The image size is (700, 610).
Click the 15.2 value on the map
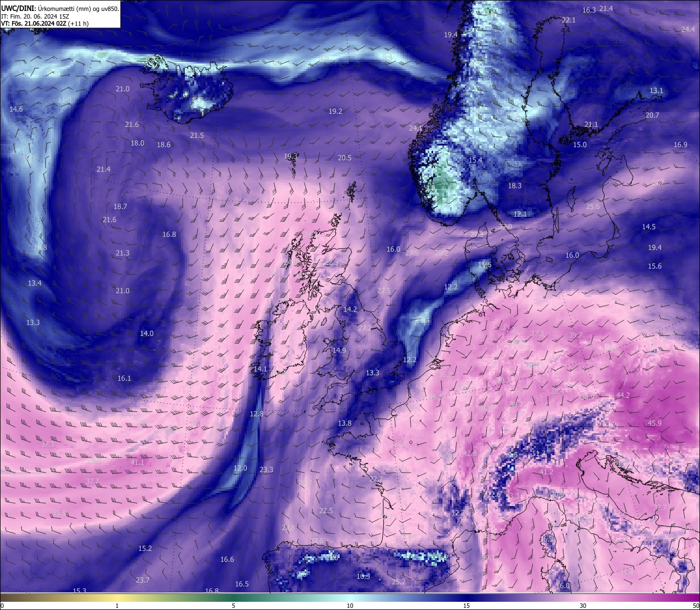[145, 548]
